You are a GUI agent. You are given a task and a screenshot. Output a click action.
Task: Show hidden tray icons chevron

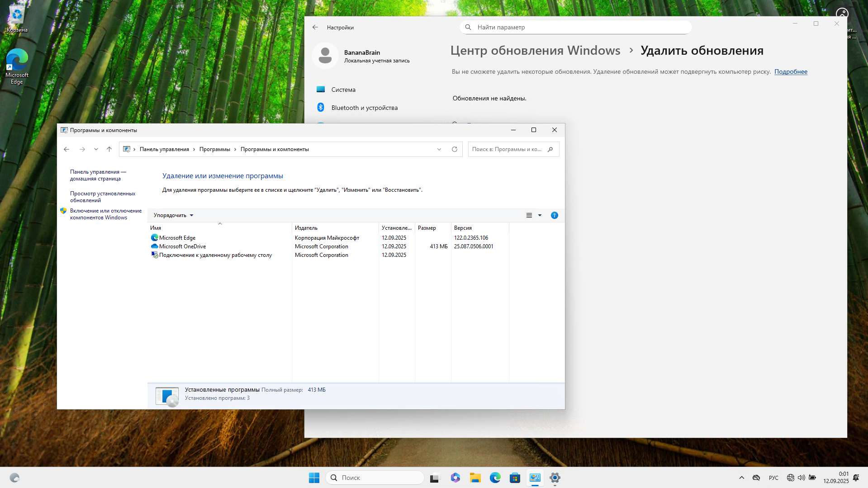(742, 478)
